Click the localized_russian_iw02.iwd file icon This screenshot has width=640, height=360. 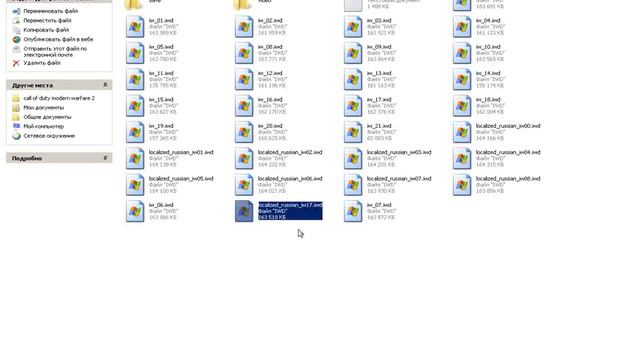pos(244,158)
